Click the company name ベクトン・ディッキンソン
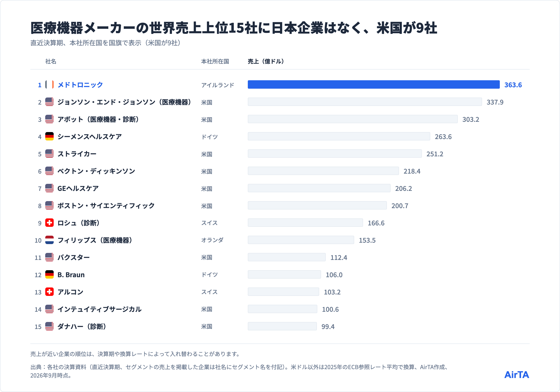Screen dimensions: 560x392 [96, 171]
